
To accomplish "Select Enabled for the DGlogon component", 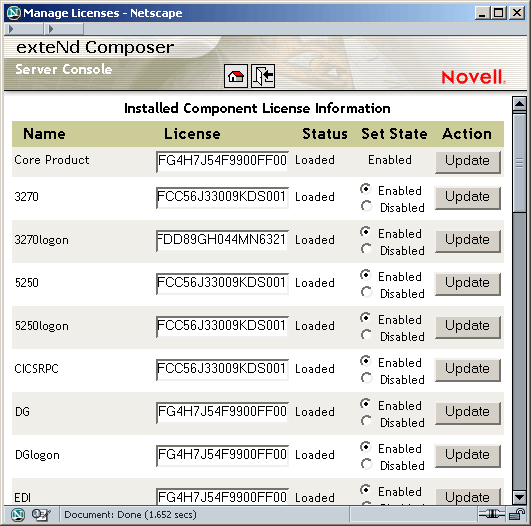I will click(366, 447).
